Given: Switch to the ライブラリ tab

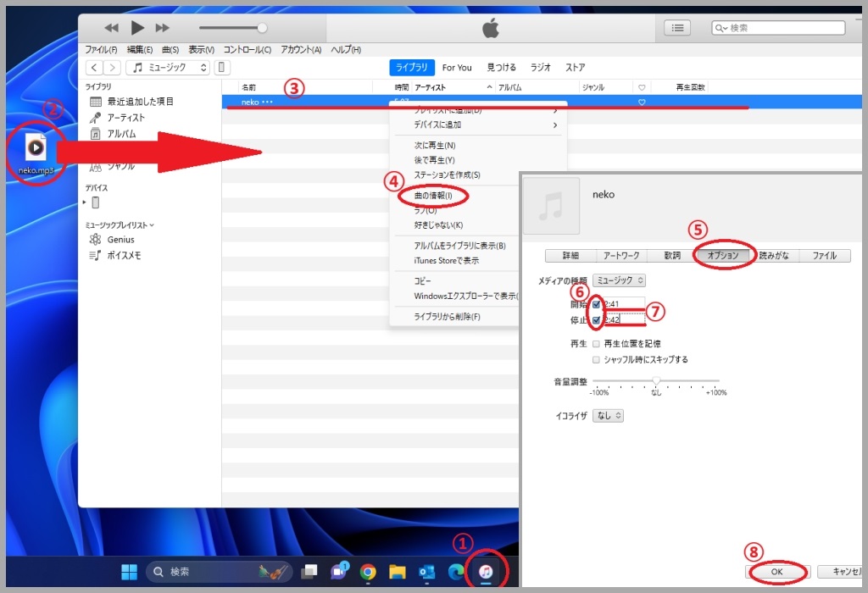Looking at the screenshot, I should point(412,68).
